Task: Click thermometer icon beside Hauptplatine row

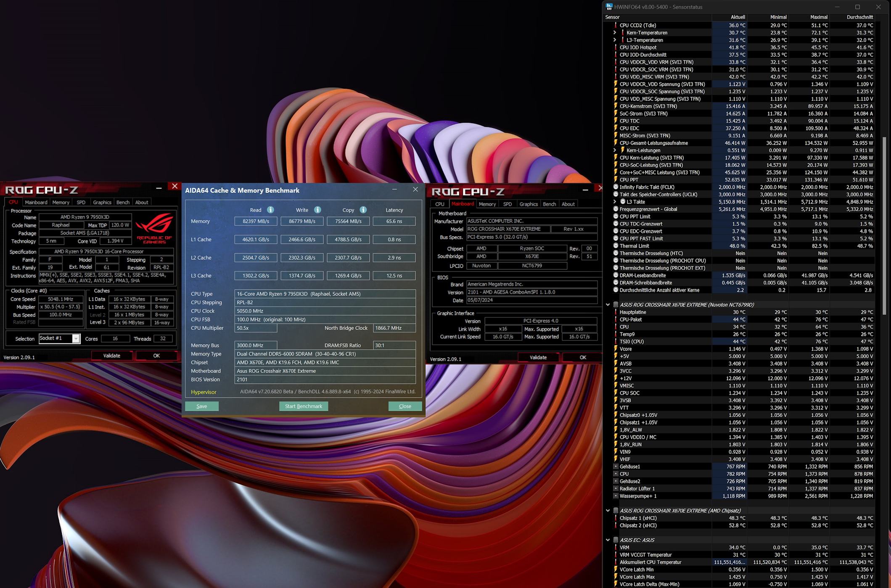Action: 616,312
